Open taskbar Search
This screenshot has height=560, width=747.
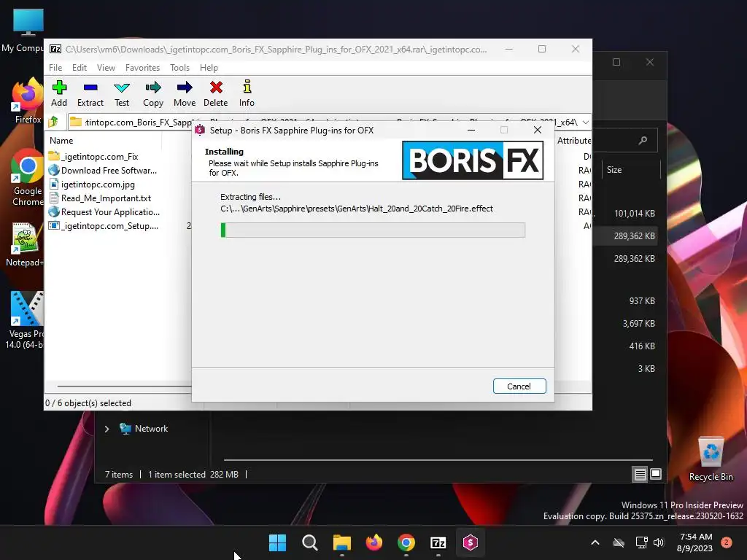coord(309,542)
